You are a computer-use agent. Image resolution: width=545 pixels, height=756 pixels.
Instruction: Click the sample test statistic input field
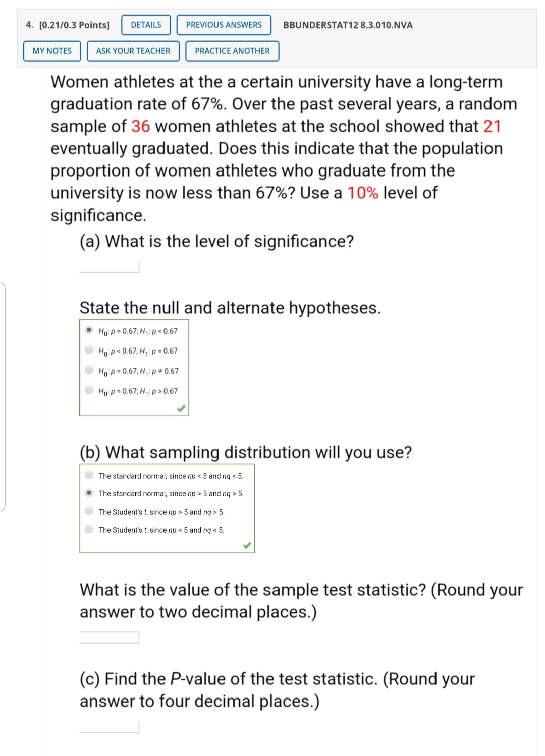coord(110,637)
